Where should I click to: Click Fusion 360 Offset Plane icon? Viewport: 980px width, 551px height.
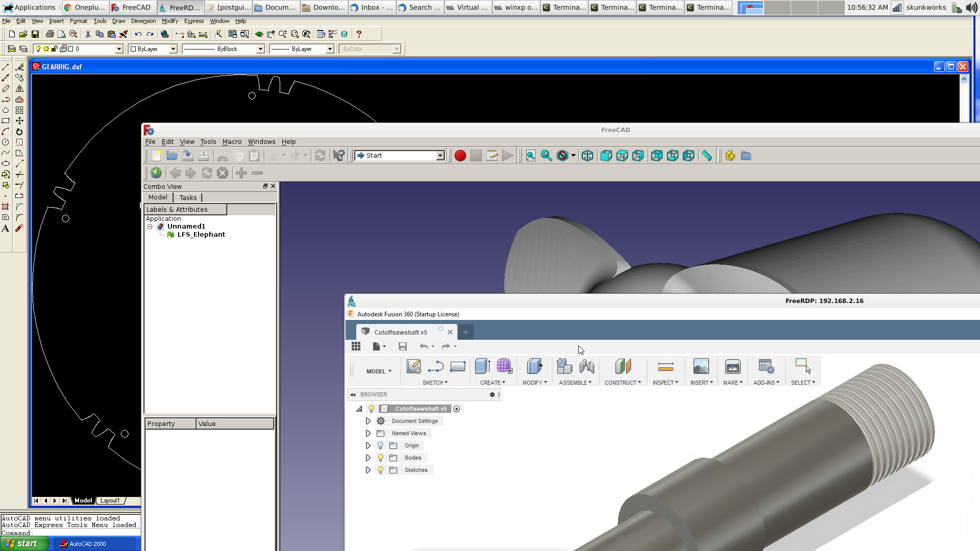pyautogui.click(x=623, y=366)
